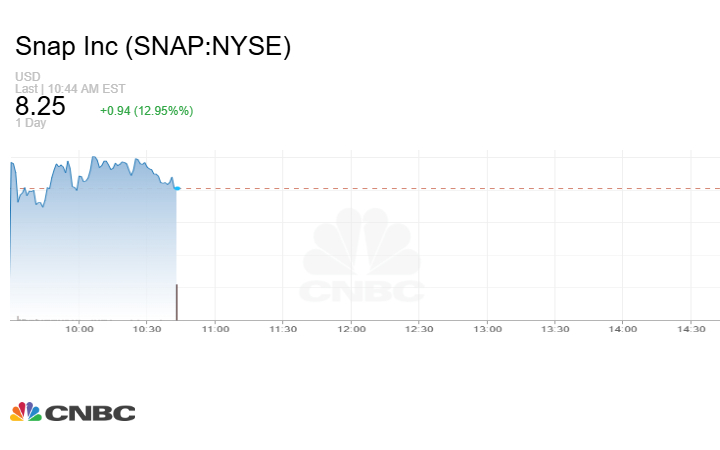Click the red dashed previous-close line
The width and height of the screenshot is (720, 450).
pyautogui.click(x=450, y=188)
